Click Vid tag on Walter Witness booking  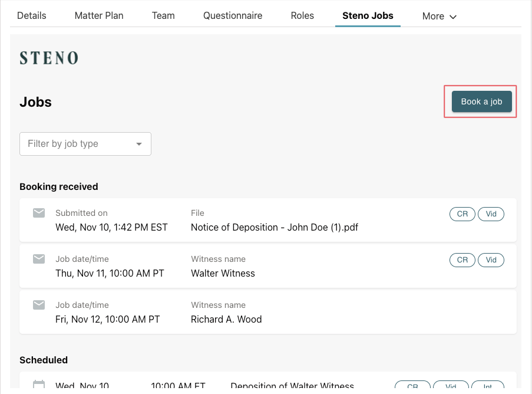(x=491, y=260)
